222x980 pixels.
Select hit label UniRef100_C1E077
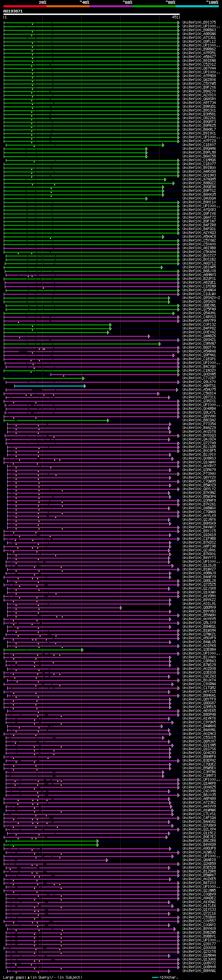coord(199,164)
